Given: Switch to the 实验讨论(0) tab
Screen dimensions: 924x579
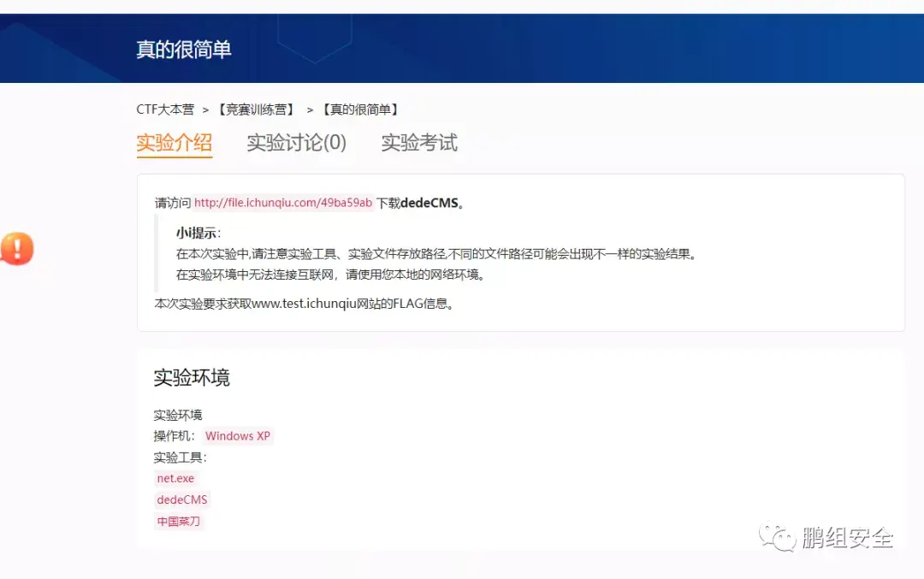Looking at the screenshot, I should tap(296, 143).
